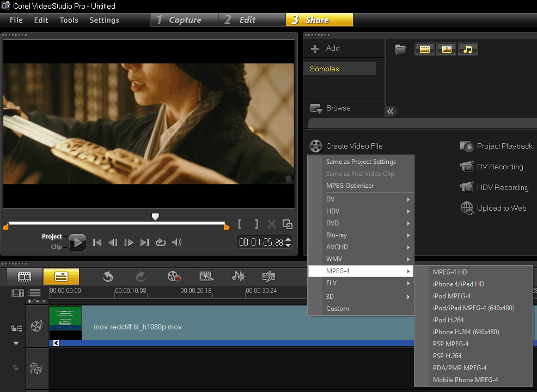Open the Record/Capture Option

[174, 277]
